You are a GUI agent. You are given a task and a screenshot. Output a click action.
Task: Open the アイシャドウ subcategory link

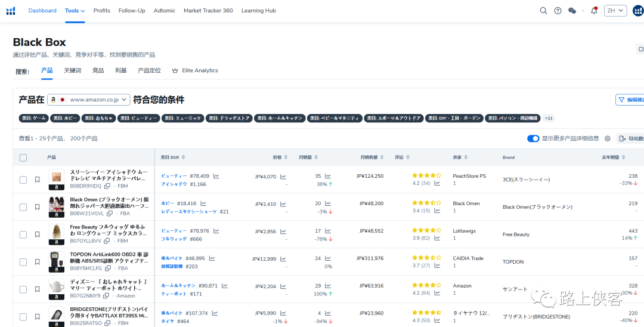tap(174, 184)
